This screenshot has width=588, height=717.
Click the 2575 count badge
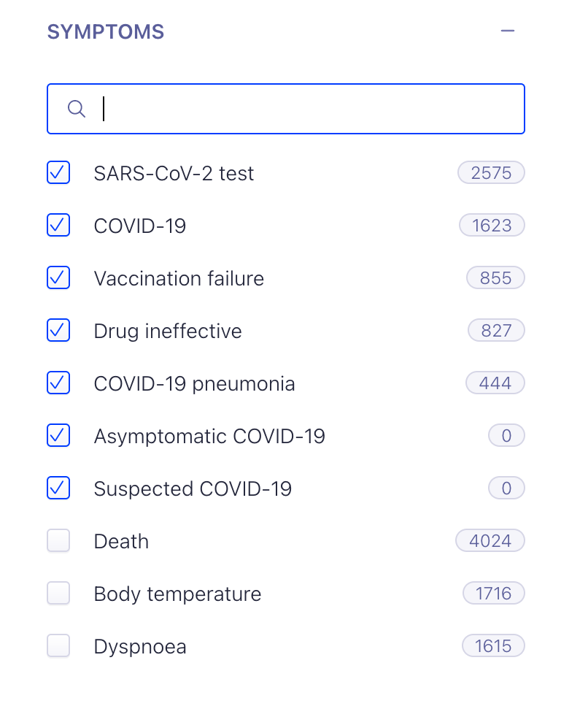coord(491,172)
